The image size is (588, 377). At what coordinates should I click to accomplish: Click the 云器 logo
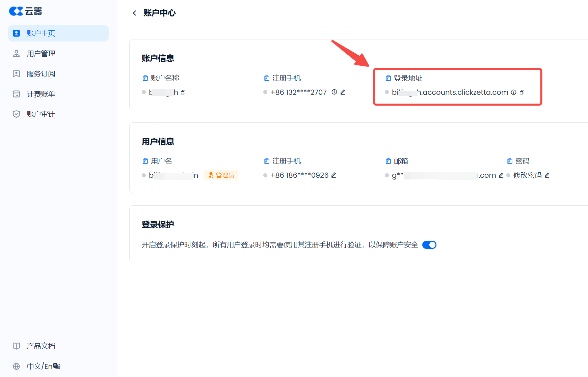(x=26, y=11)
